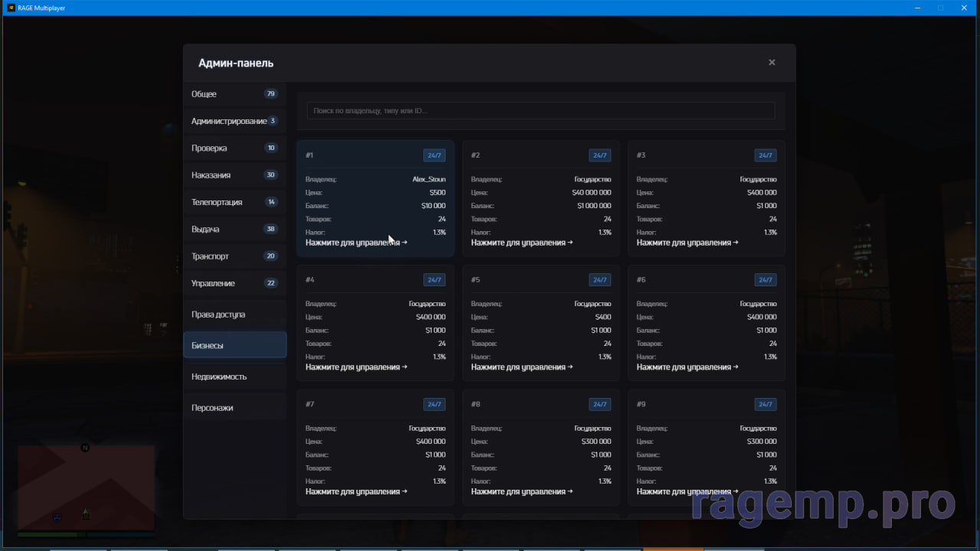
Task: Click the 24/7 badge on business #9
Action: (765, 404)
